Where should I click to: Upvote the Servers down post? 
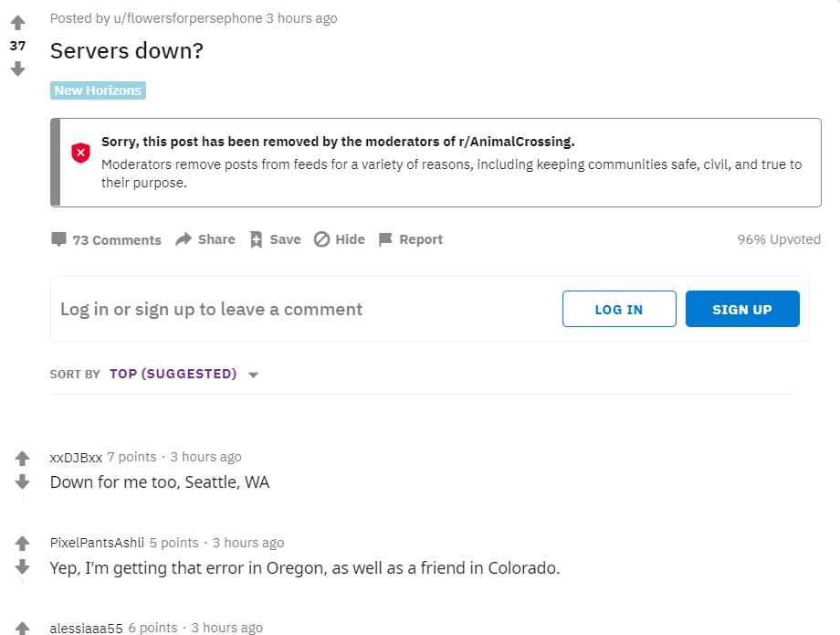pyautogui.click(x=17, y=23)
